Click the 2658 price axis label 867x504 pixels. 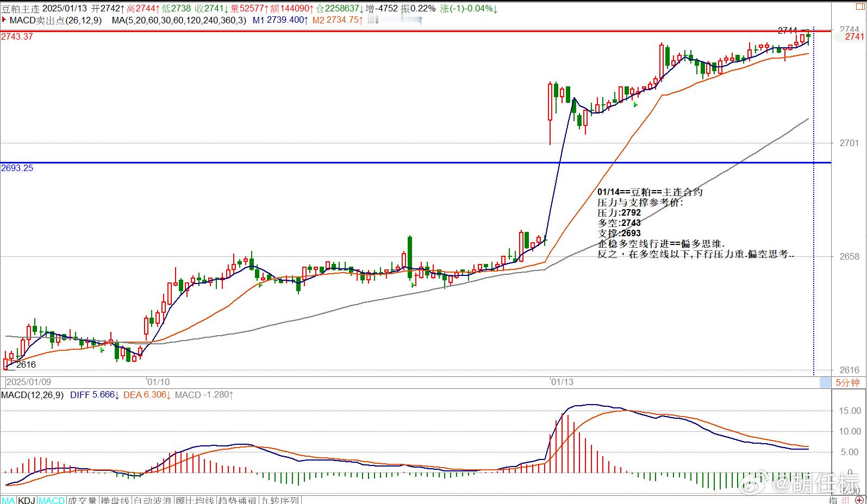coord(849,256)
